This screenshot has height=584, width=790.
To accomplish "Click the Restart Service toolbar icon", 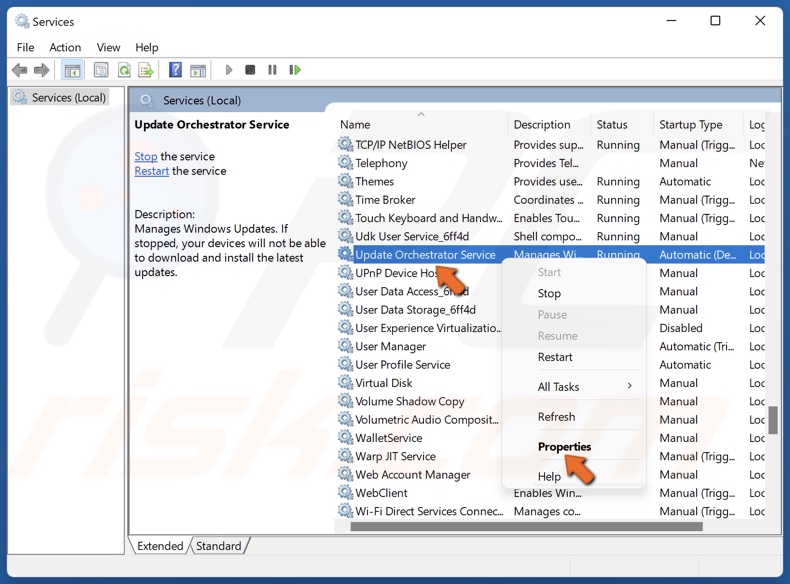I will click(x=295, y=70).
